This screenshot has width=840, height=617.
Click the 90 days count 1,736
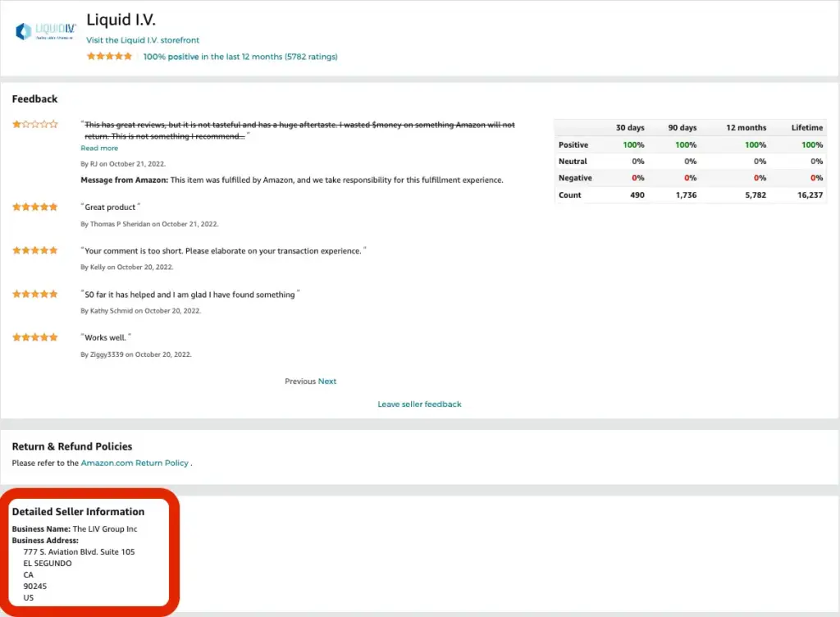point(687,195)
